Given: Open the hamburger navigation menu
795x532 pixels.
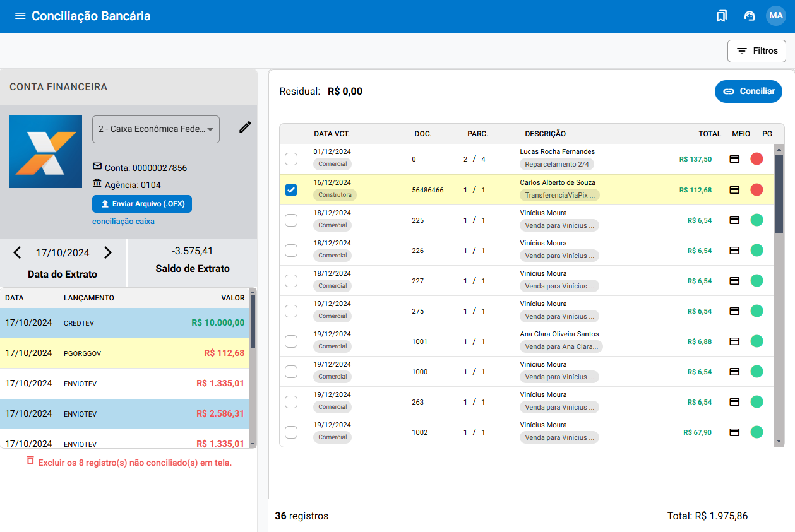Looking at the screenshot, I should 20,16.
